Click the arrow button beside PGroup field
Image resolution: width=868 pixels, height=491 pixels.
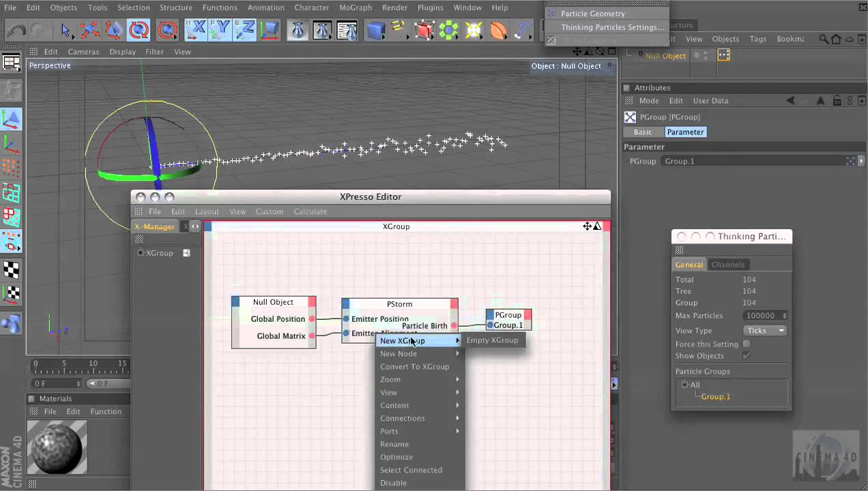861,162
